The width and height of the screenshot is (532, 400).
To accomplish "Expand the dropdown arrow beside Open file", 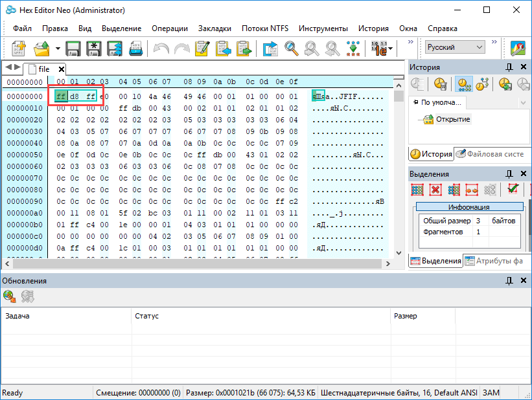I will tap(57, 49).
